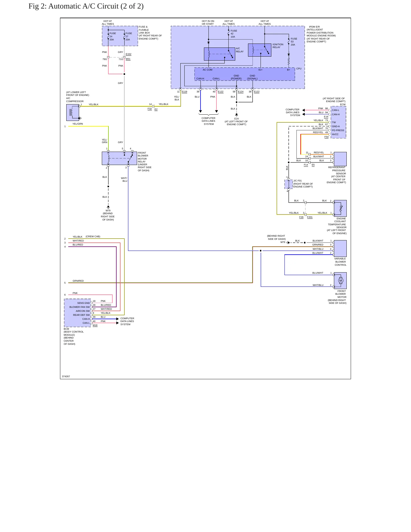Click the 'M31' connector label

[128, 59]
